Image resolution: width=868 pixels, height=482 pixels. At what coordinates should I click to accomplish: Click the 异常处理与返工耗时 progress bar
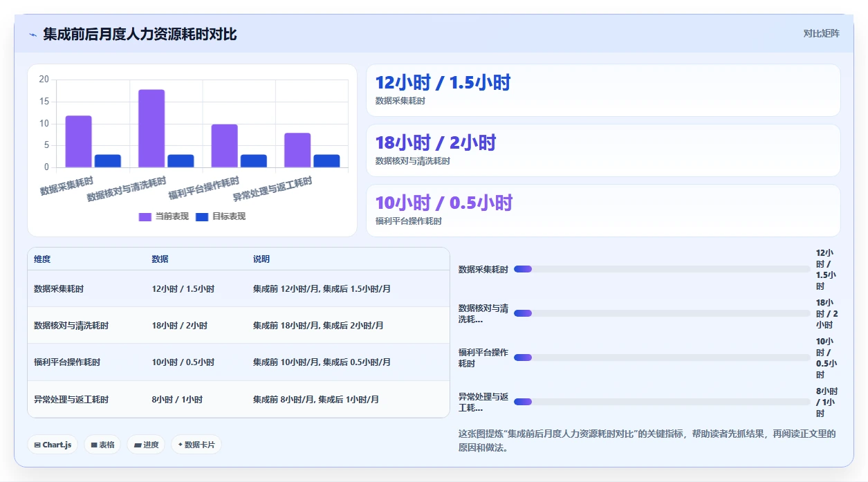662,402
